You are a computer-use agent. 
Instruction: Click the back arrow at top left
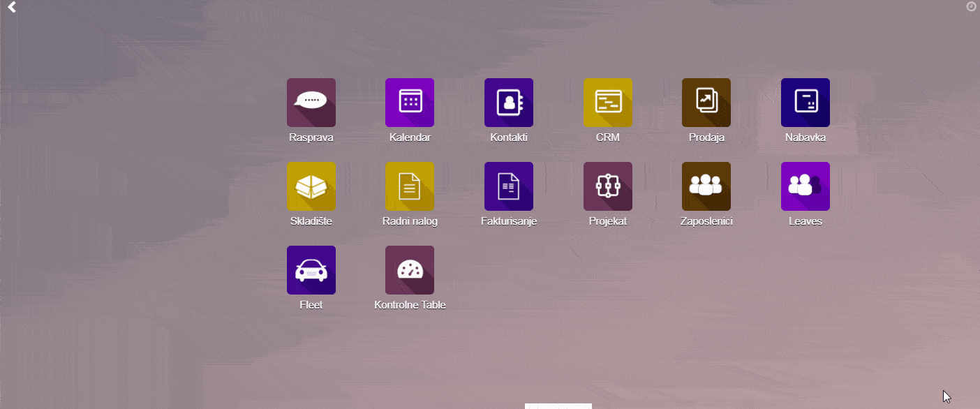(x=12, y=7)
